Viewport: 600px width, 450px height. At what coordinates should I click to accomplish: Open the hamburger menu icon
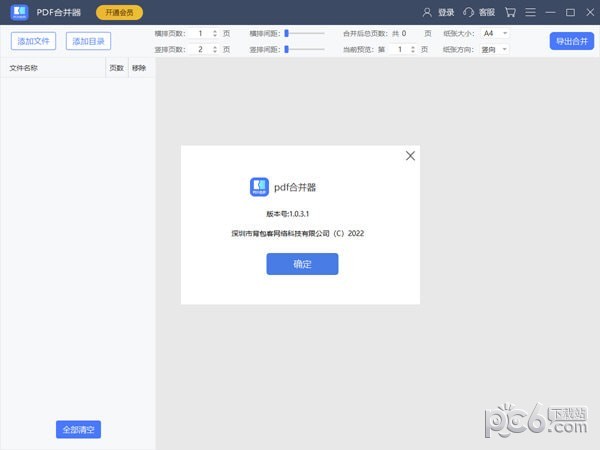tap(530, 13)
